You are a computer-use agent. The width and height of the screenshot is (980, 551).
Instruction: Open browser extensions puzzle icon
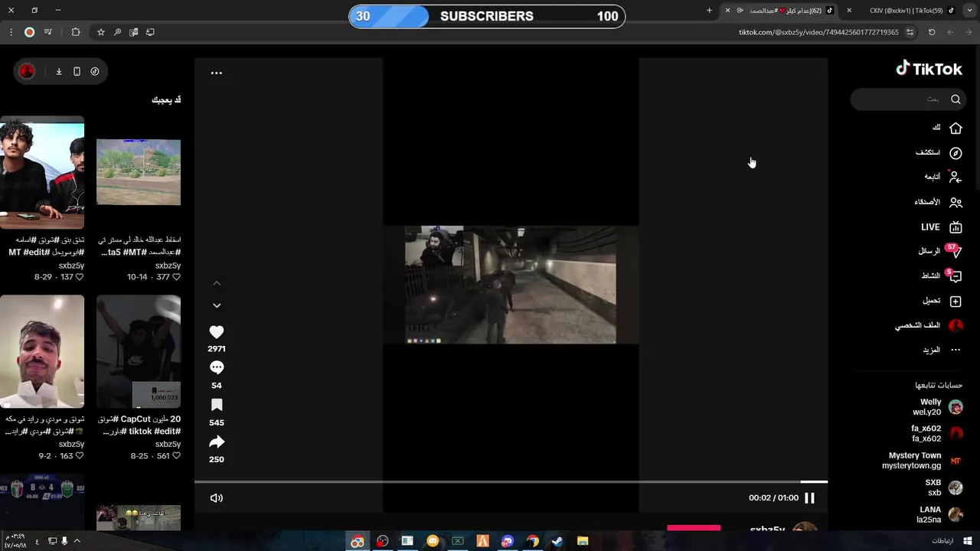pyautogui.click(x=75, y=32)
